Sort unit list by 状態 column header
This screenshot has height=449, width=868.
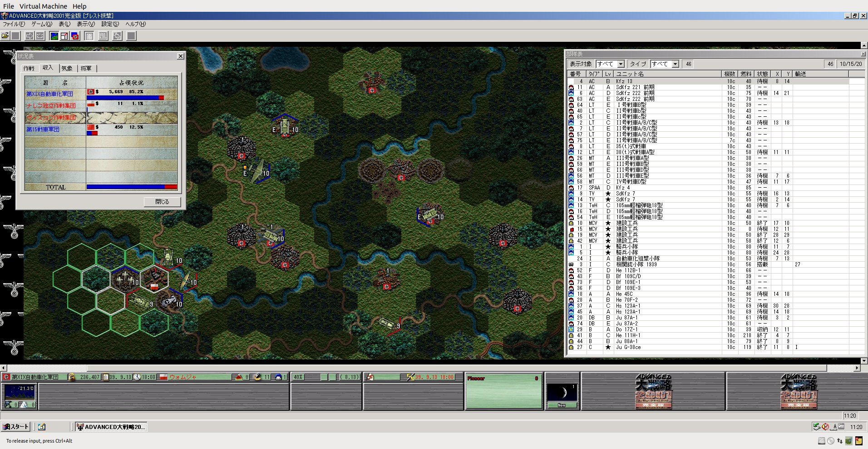[x=763, y=74]
